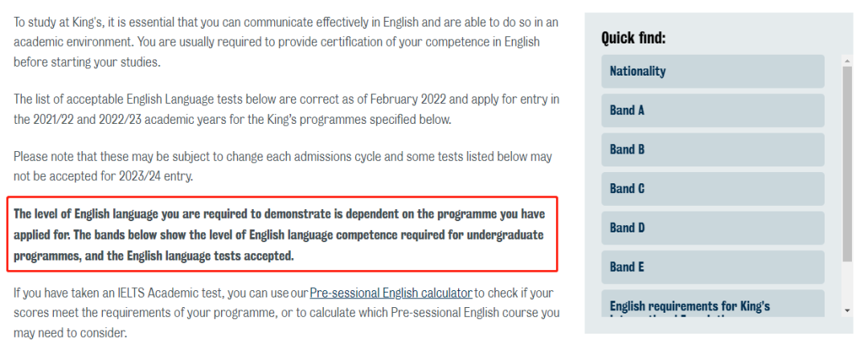Image resolution: width=868 pixels, height=361 pixels.
Task: Go to Band C requirements
Action: pyautogui.click(x=713, y=189)
